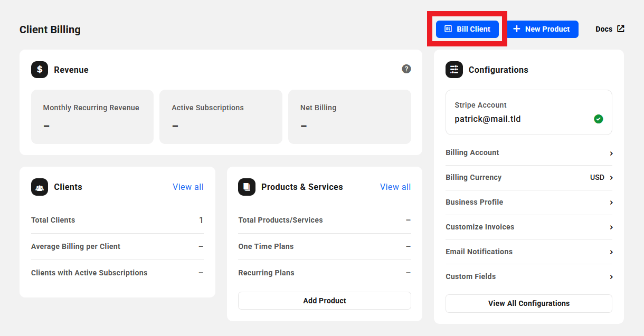This screenshot has width=644, height=336.
Task: Click the New Product button
Action: [x=543, y=29]
